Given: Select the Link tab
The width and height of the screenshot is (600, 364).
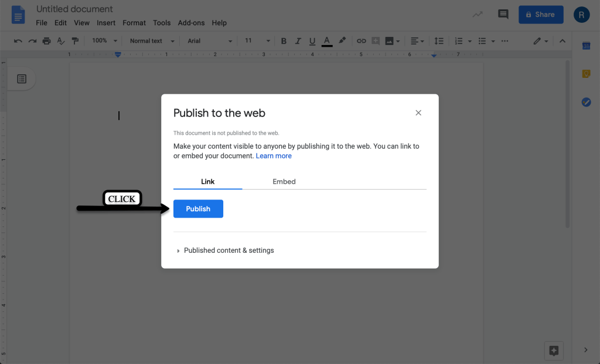Looking at the screenshot, I should click(207, 182).
